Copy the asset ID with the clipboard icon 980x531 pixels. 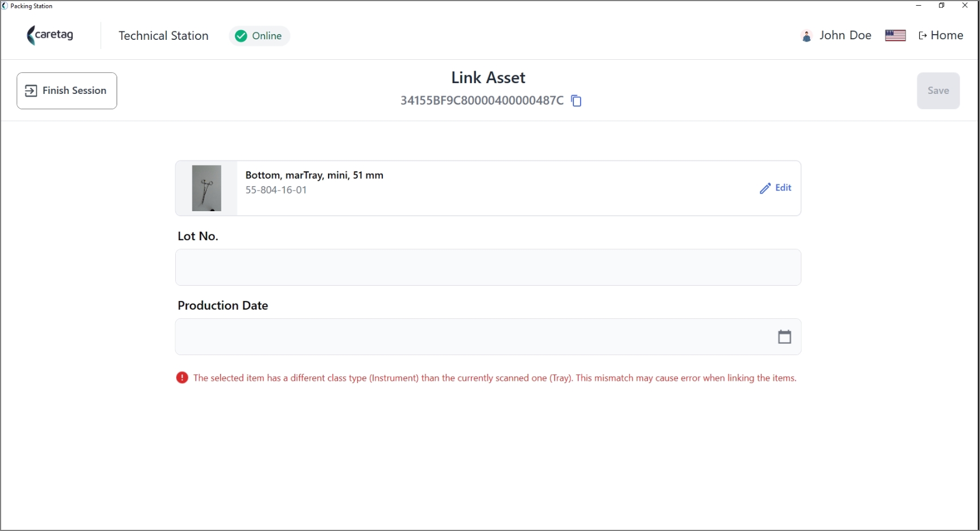pyautogui.click(x=576, y=101)
